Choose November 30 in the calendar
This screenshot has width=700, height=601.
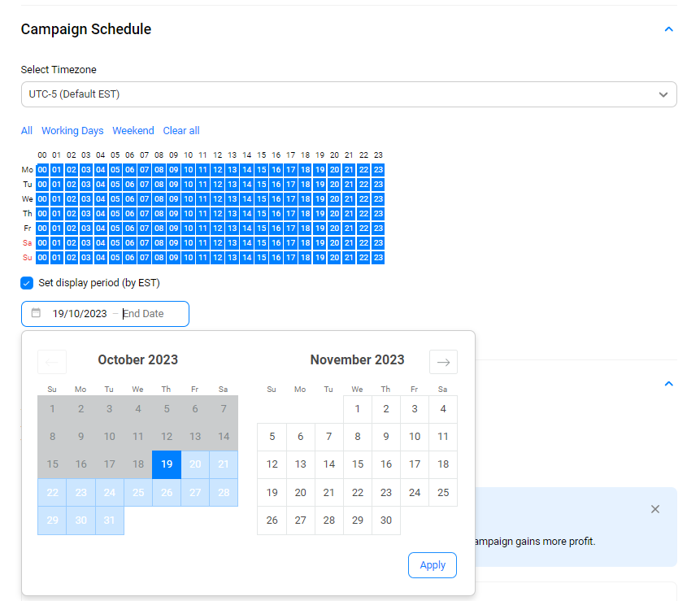point(385,520)
